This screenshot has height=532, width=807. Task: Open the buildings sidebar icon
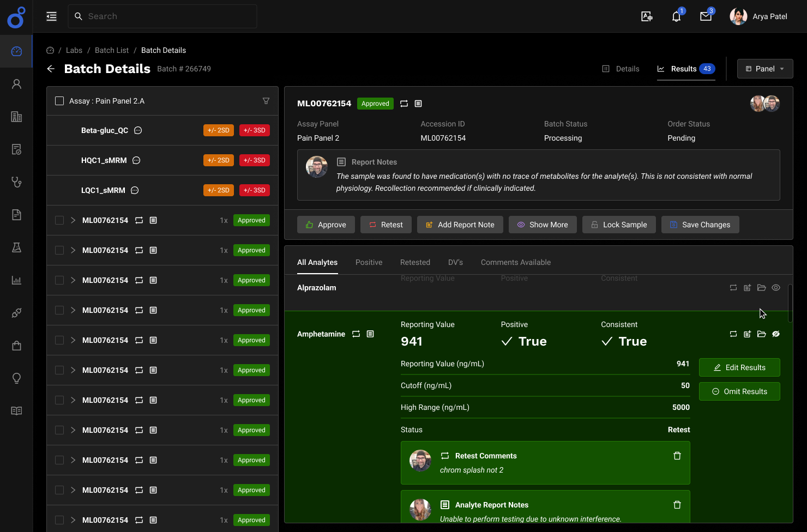point(16,117)
